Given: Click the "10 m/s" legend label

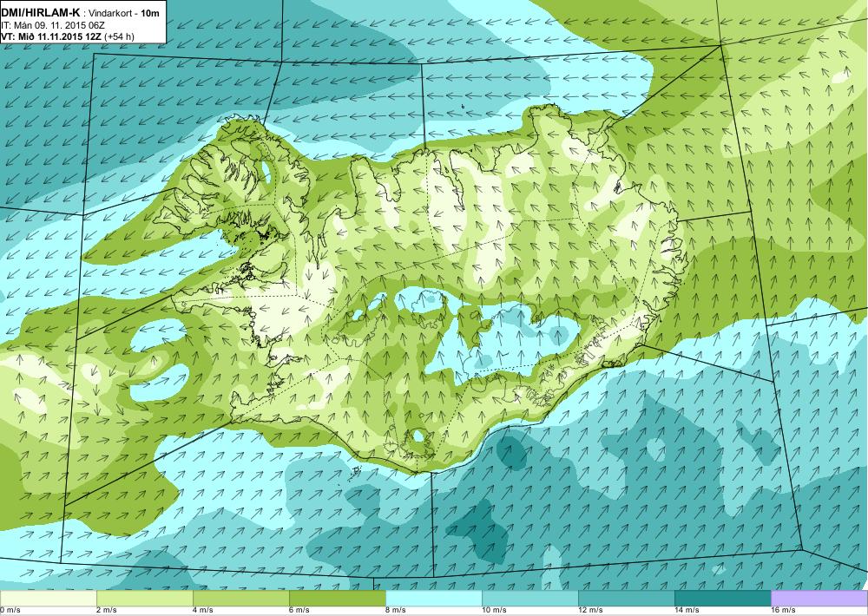Looking at the screenshot, I should (494, 611).
